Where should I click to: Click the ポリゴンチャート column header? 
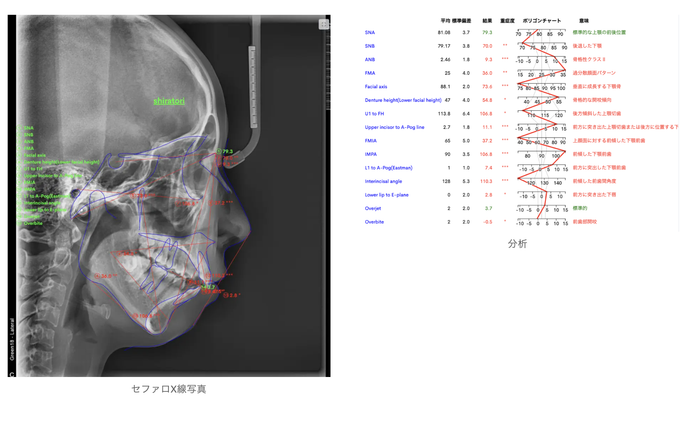[x=542, y=20]
